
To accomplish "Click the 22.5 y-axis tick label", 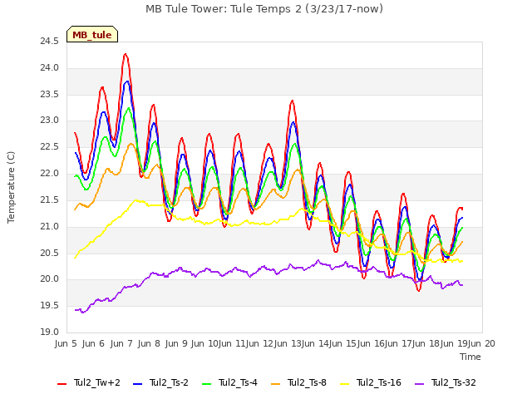I will click(x=49, y=147).
